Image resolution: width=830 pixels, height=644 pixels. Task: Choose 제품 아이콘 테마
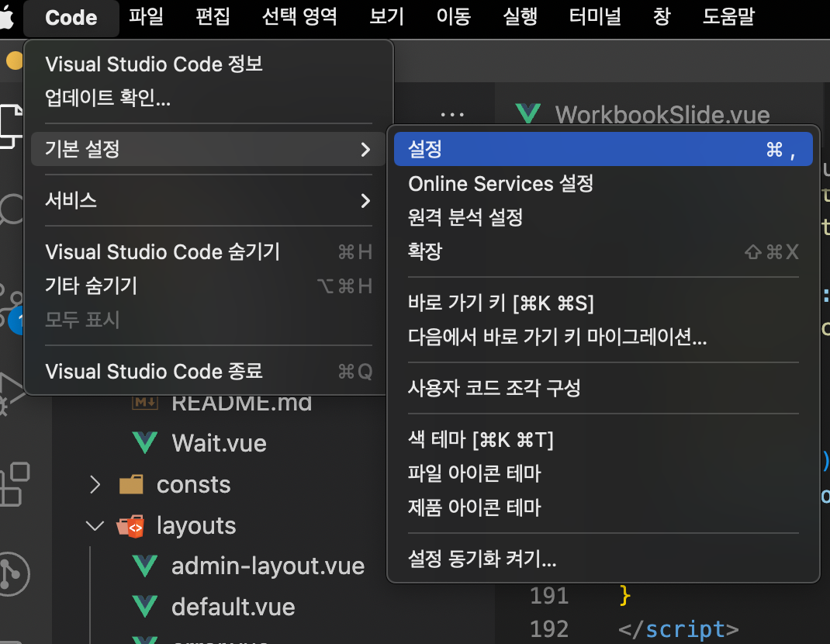(x=603, y=507)
